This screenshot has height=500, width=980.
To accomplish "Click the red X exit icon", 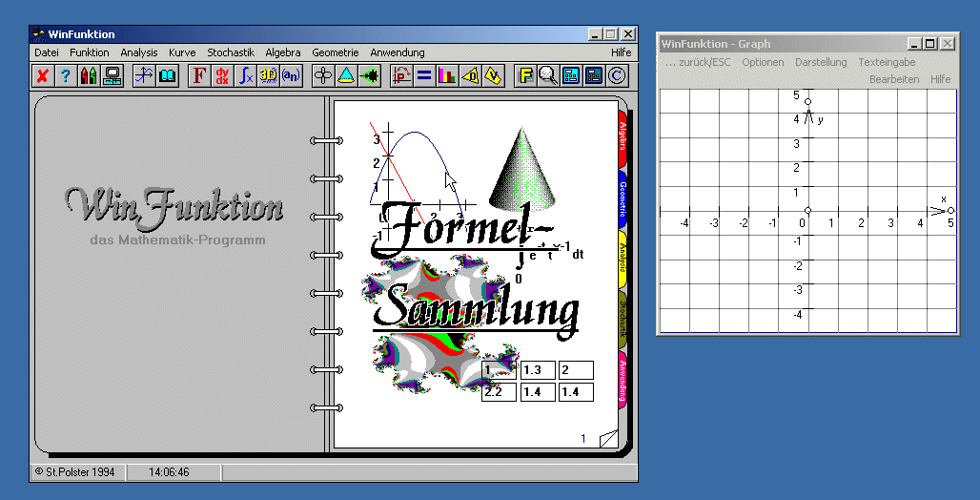I will coord(42,75).
